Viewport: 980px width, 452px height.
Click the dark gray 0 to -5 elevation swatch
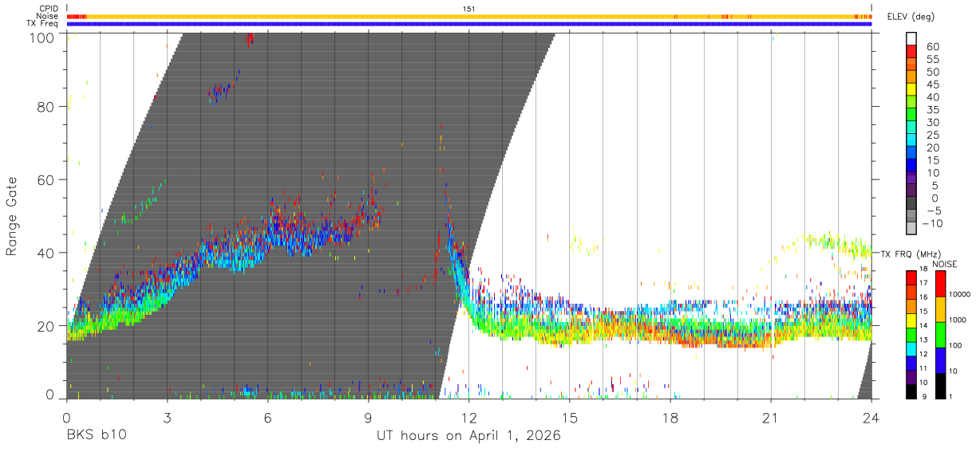[911, 204]
